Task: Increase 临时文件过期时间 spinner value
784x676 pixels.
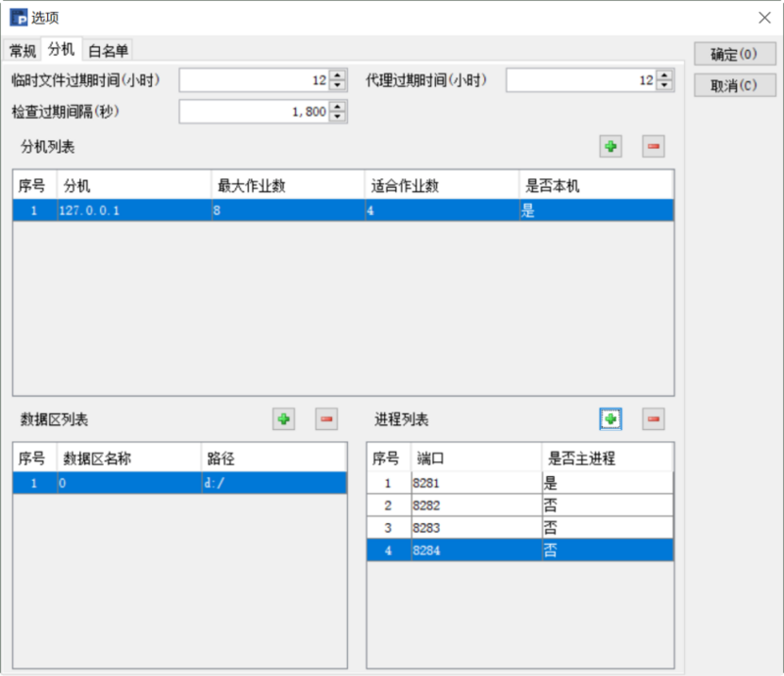Action: click(x=338, y=75)
